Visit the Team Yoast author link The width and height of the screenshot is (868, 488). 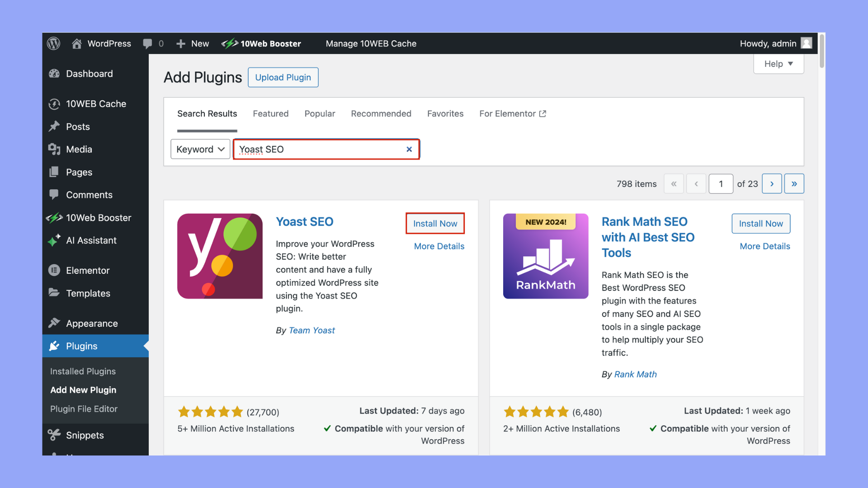[x=312, y=330]
